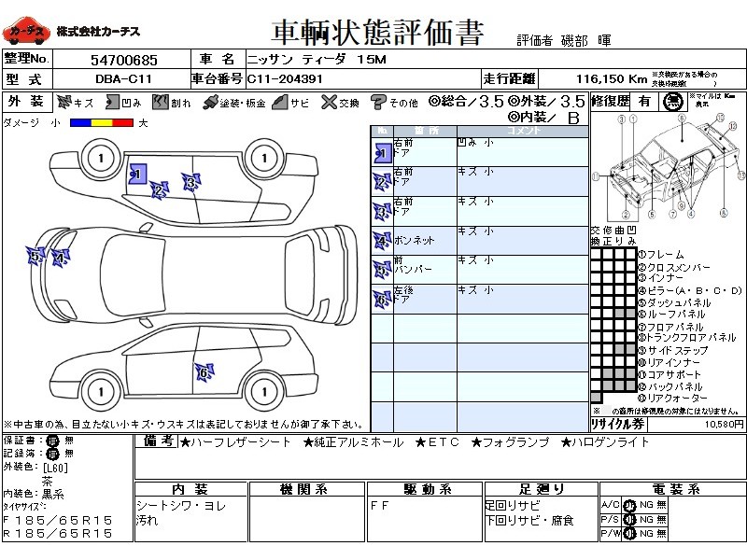
Task: Click the ★フォグランプ remark
Action: [x=510, y=442]
